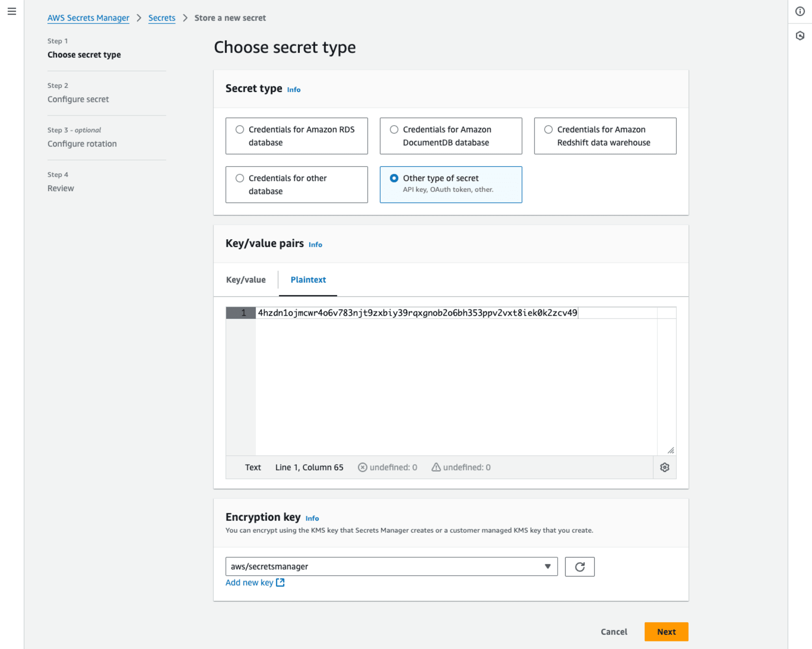Click the AWS Secrets Manager breadcrumb link

click(x=88, y=17)
